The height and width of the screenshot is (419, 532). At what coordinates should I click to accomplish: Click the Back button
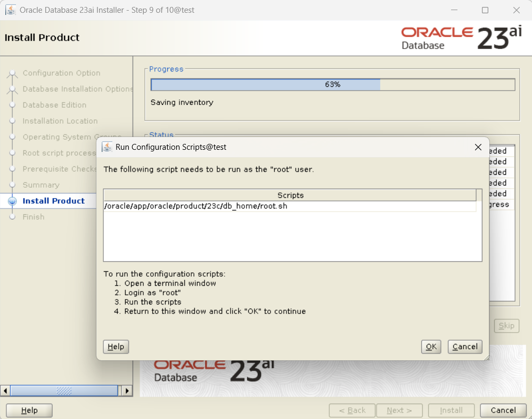[x=352, y=410]
